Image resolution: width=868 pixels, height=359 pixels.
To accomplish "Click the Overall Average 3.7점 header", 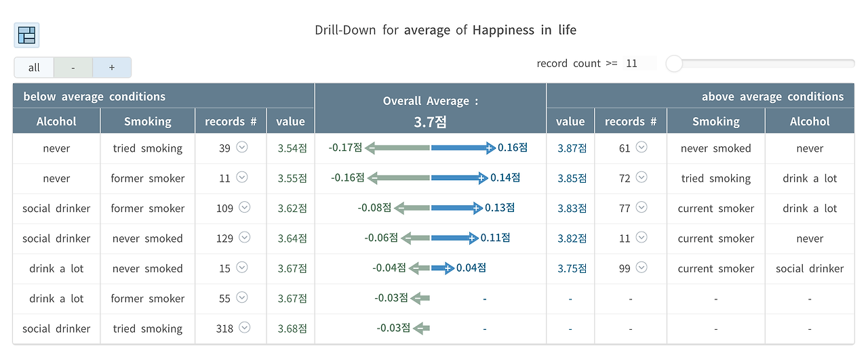I will point(431,108).
